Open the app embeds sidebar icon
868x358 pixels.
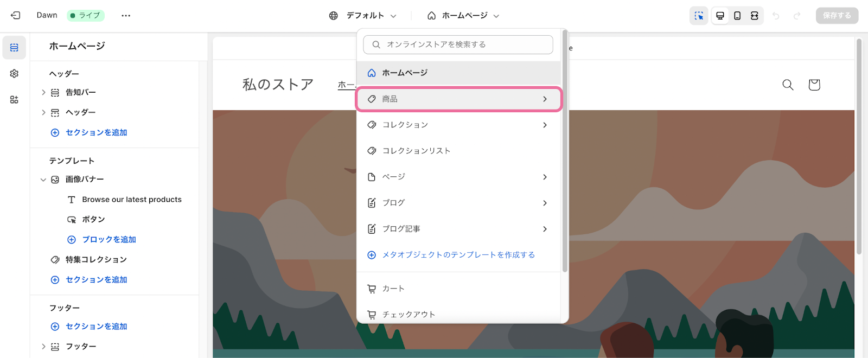pyautogui.click(x=14, y=99)
